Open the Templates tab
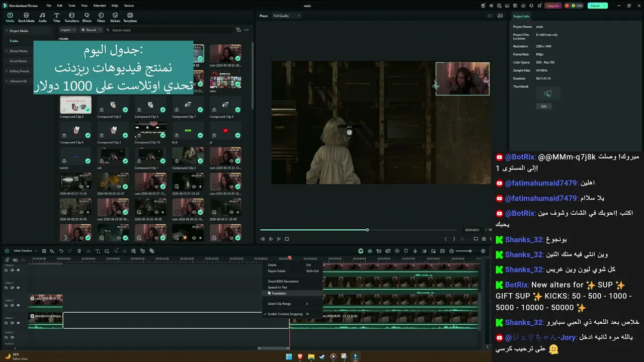The height and width of the screenshot is (362, 644). (x=130, y=17)
